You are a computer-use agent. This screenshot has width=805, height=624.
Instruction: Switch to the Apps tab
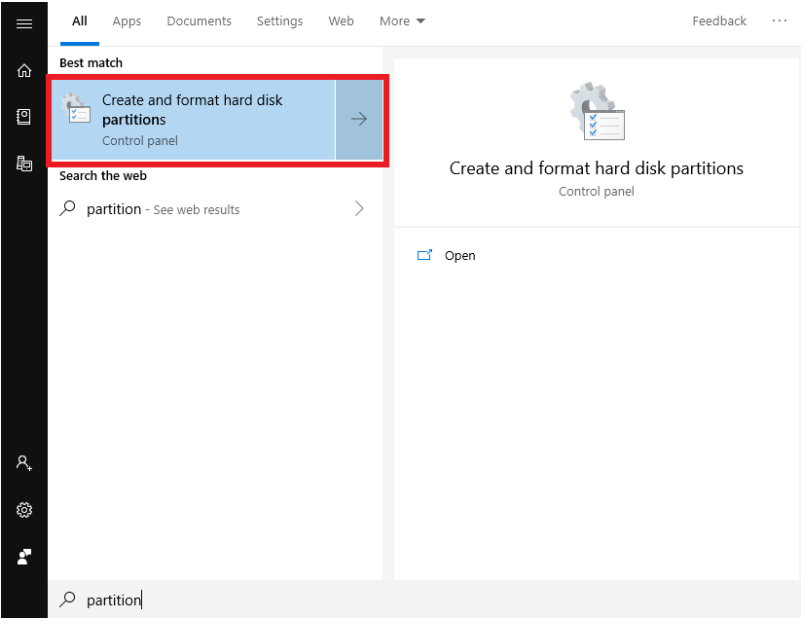pyautogui.click(x=127, y=21)
